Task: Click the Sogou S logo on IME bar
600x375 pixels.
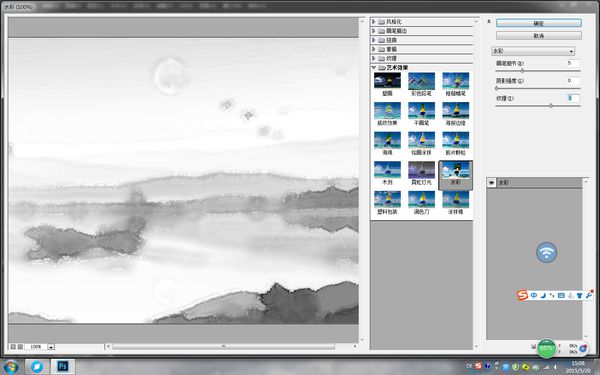Action: point(522,295)
